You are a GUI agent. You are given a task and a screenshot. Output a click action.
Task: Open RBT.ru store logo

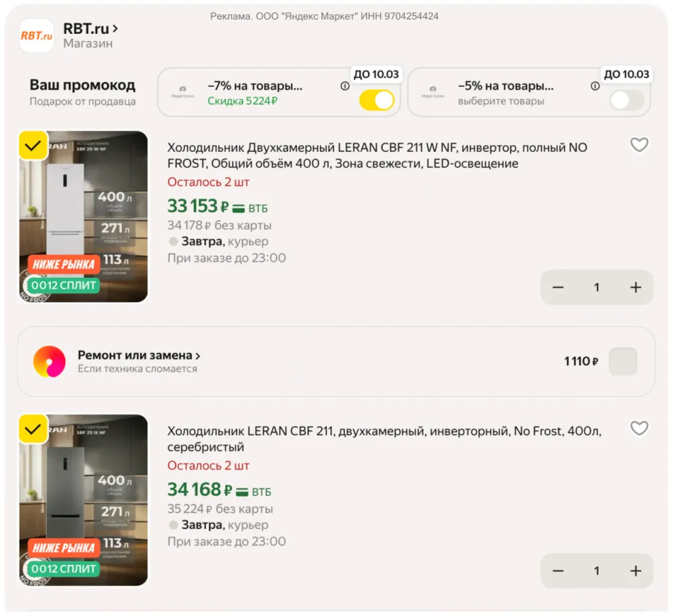coord(37,35)
